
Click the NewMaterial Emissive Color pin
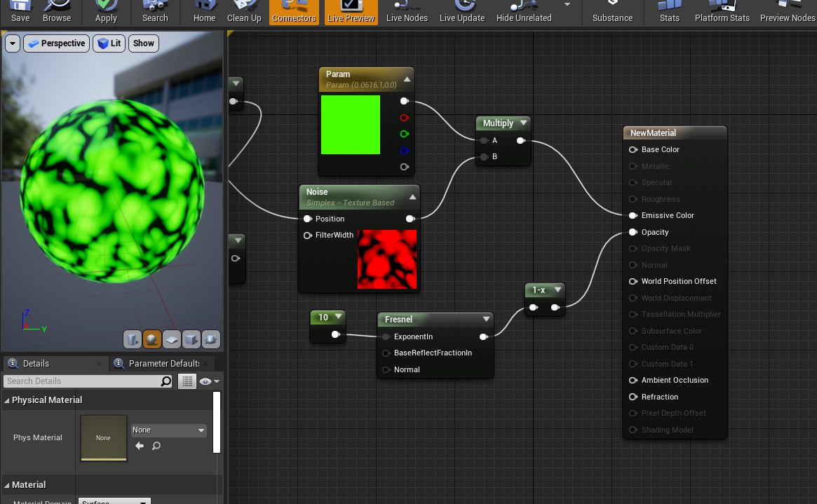coord(633,216)
